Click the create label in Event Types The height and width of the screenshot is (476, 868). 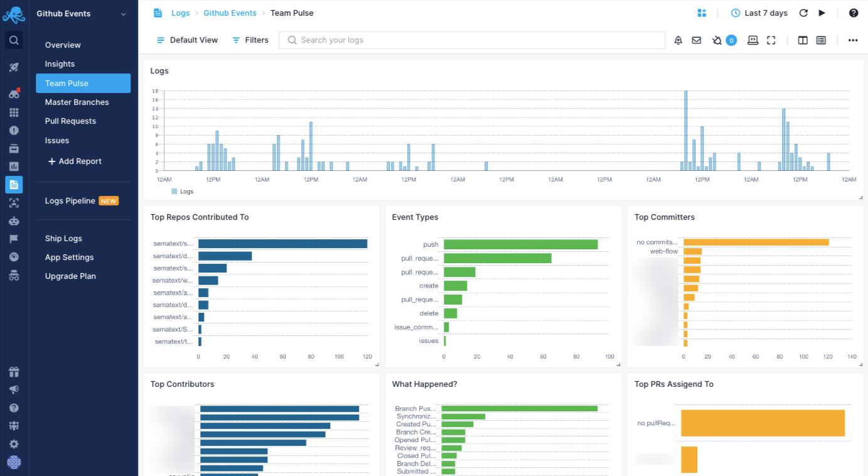429,286
